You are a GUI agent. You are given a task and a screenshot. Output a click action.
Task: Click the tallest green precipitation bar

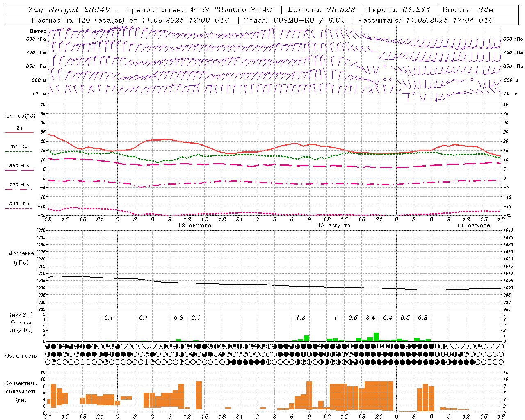pos(376,337)
